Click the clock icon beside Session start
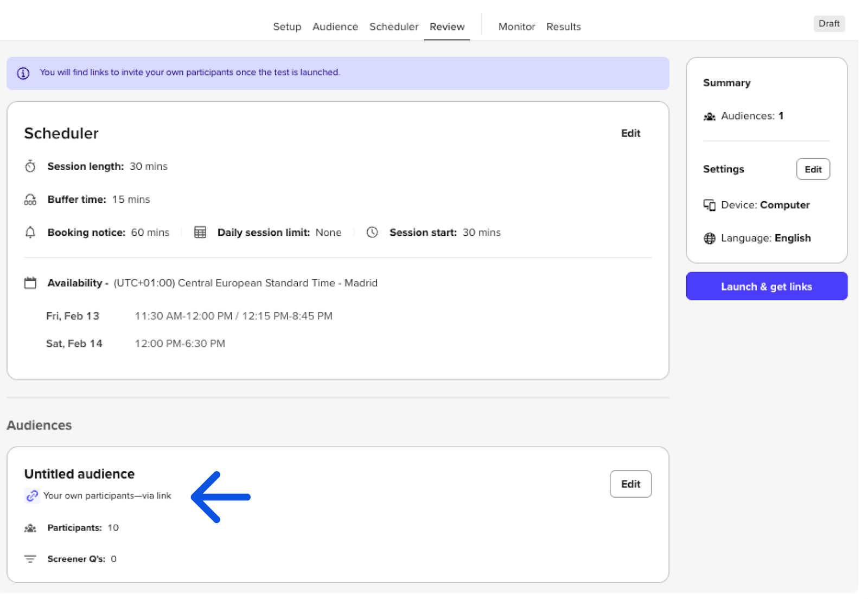 pos(372,233)
